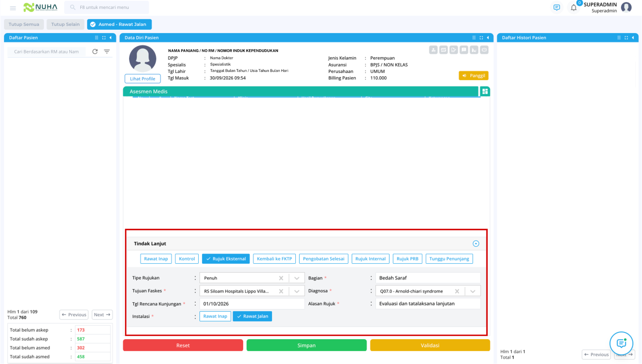Open the top bar chat messages icon
The height and width of the screenshot is (364, 642).
[557, 7]
